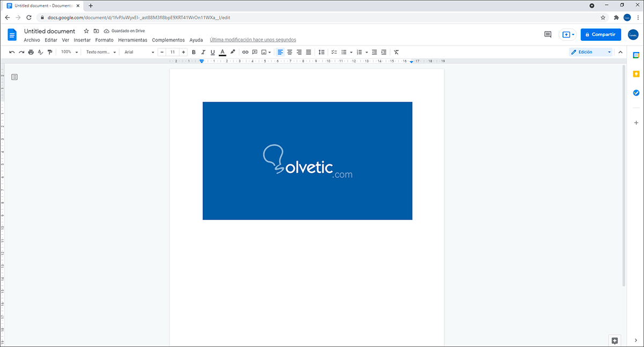Click the blue Compartir button
The image size is (644, 347).
tap(601, 34)
